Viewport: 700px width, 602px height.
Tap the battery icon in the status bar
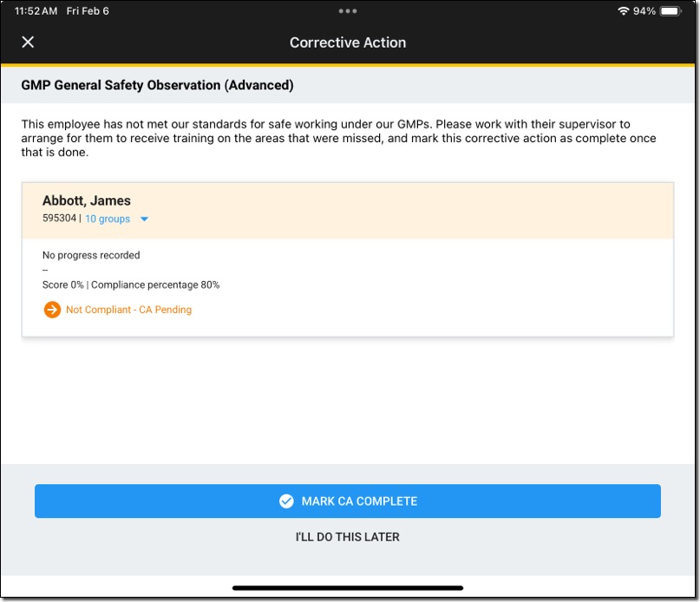click(671, 11)
